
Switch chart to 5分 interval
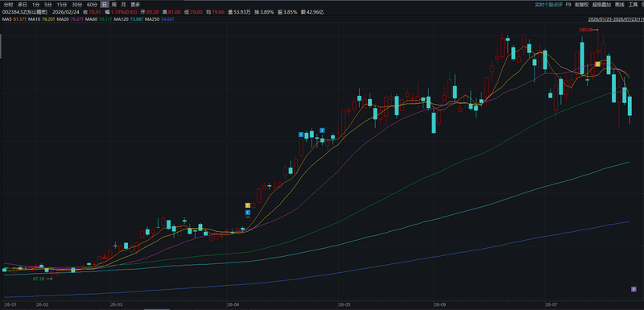pos(48,5)
